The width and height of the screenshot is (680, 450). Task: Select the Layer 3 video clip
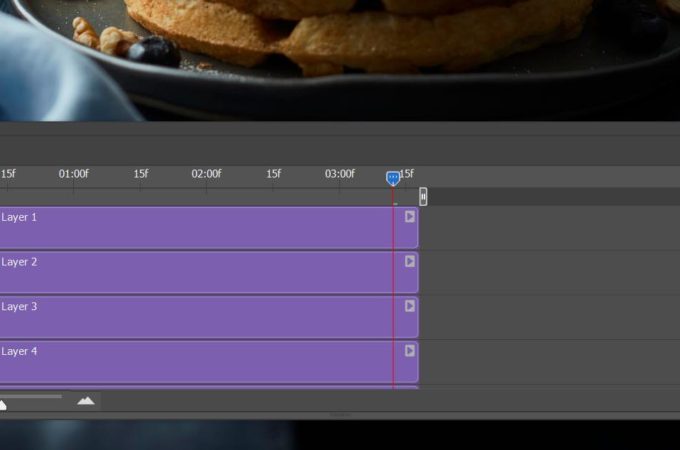pyautogui.click(x=209, y=317)
